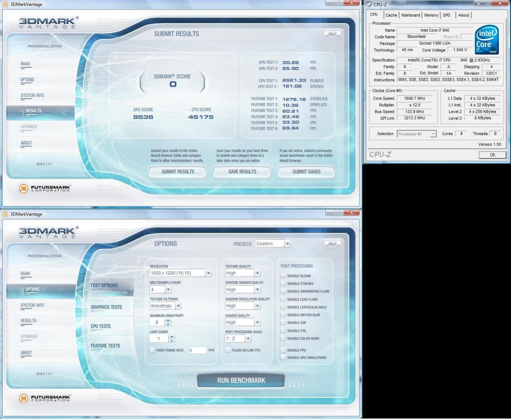Toggle Disable Motion Blur checkbox
Image resolution: width=511 pixels, height=420 pixels.
pos(283,315)
